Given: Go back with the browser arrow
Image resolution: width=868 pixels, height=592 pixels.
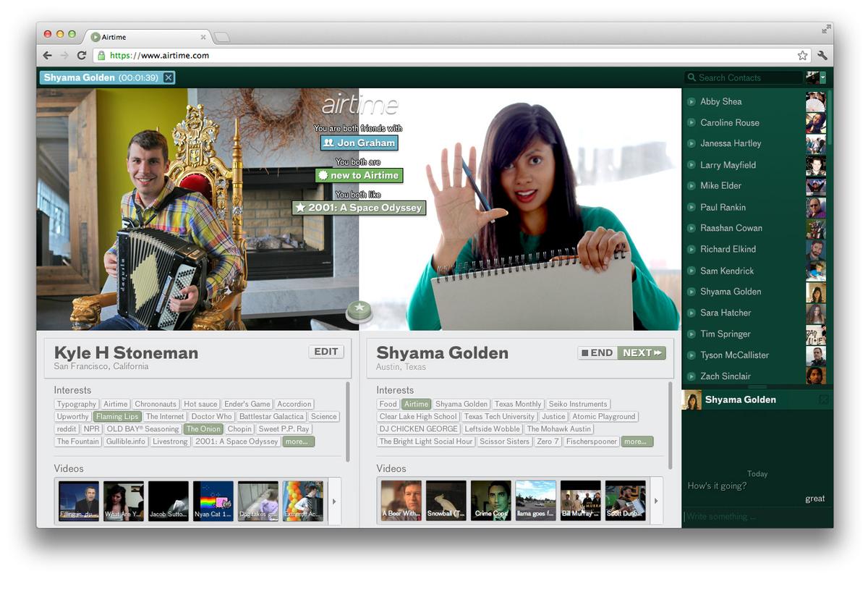Looking at the screenshot, I should 48,55.
